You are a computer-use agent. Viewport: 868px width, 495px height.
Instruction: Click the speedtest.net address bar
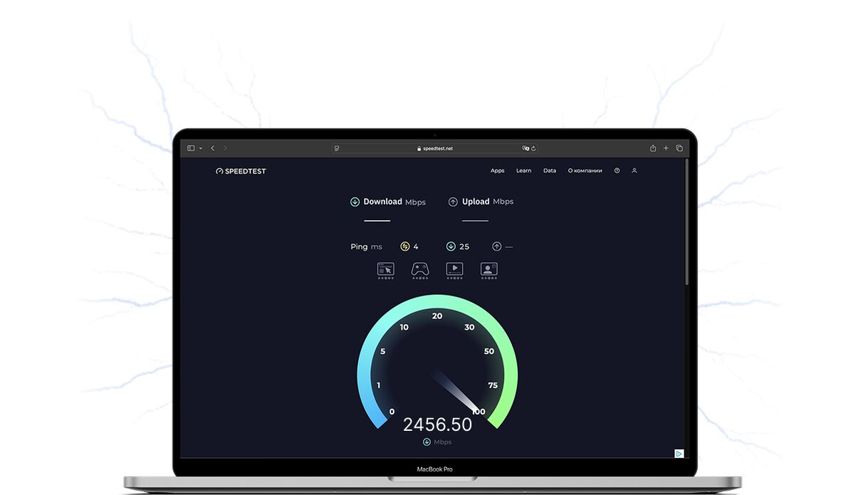(434, 148)
